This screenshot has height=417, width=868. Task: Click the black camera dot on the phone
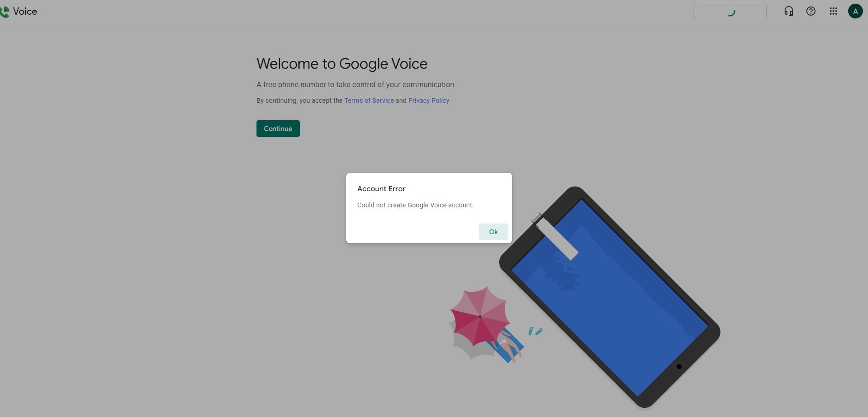(679, 366)
